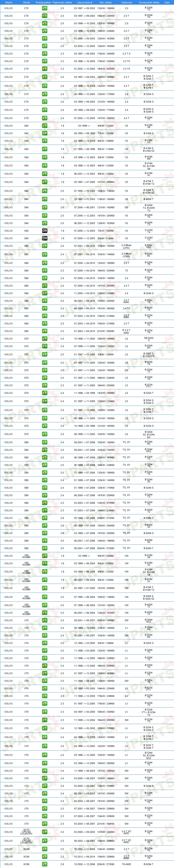Select the 12.1995 -> 05.2000 production years cell
The height and width of the screenshot is (868, 174).
pyautogui.click(x=84, y=728)
